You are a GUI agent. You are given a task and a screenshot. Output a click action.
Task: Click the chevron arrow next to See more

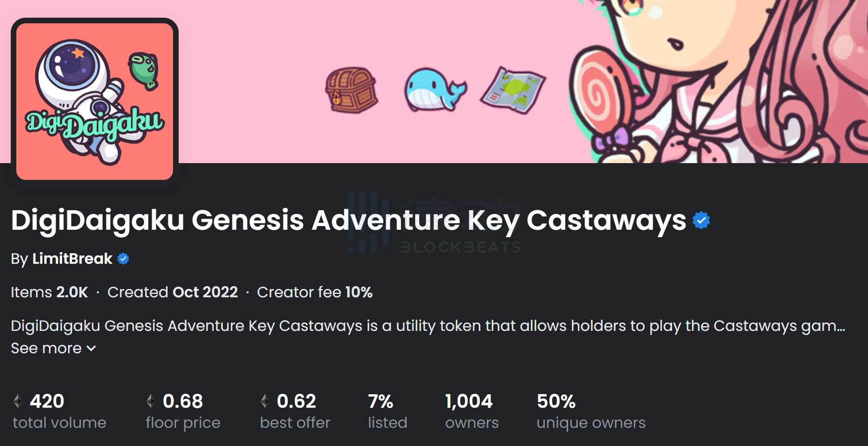click(x=91, y=349)
